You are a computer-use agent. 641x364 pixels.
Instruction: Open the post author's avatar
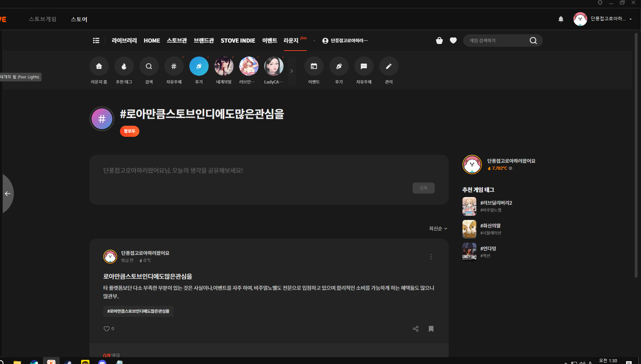tap(110, 257)
